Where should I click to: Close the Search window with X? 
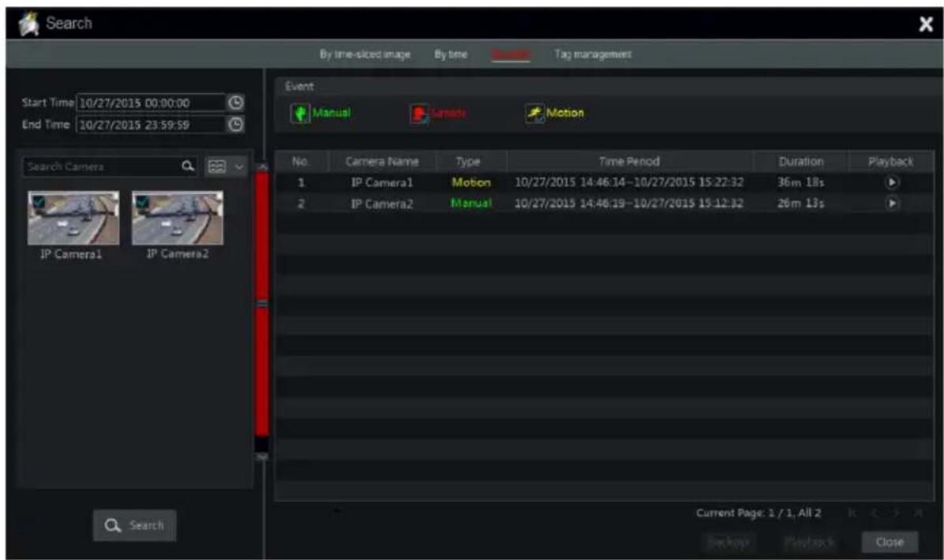pos(925,24)
